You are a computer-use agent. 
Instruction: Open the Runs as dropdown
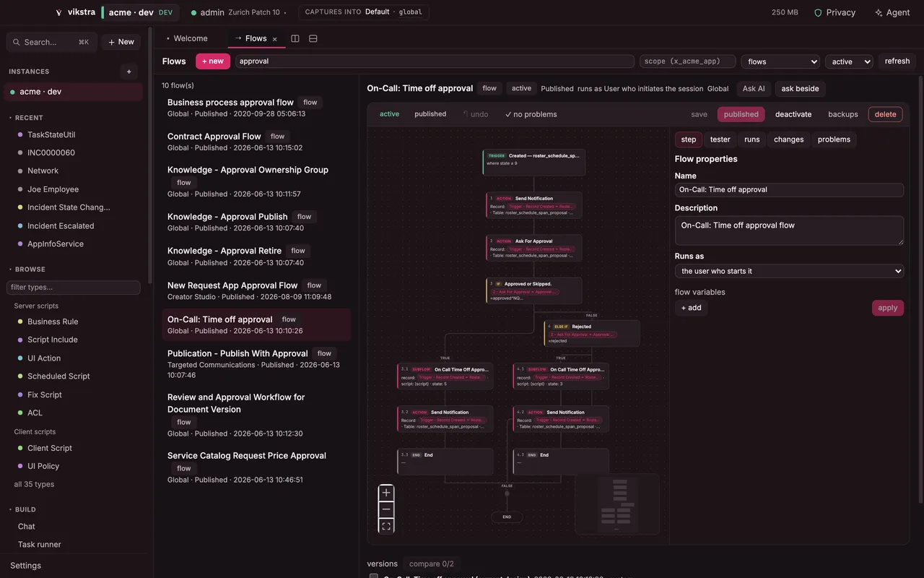coord(789,271)
